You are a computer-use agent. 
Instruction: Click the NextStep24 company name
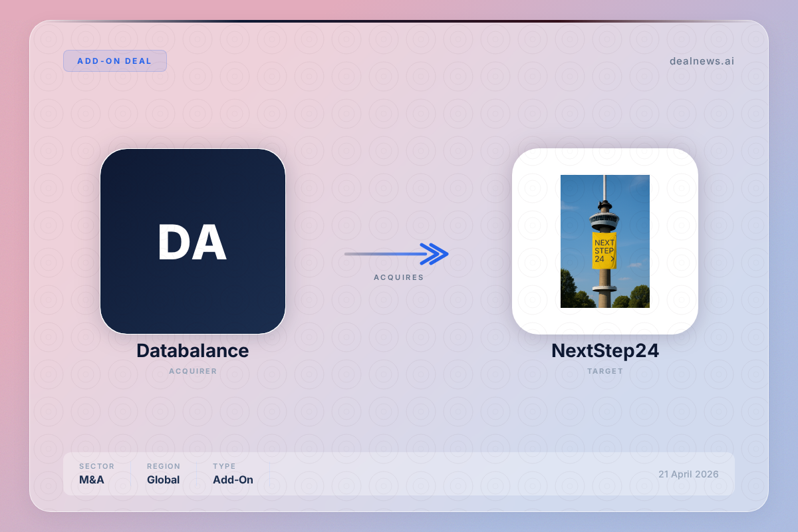pyautogui.click(x=604, y=351)
